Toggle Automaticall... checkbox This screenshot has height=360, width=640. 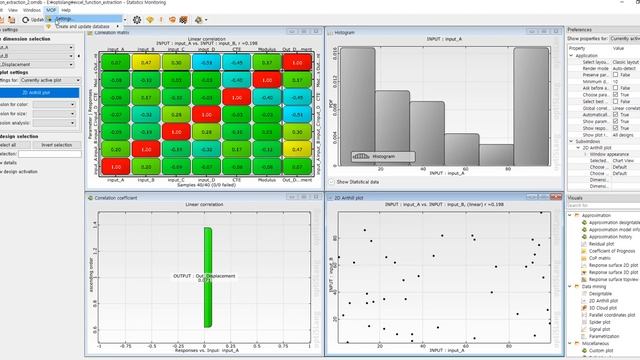[x=616, y=115]
